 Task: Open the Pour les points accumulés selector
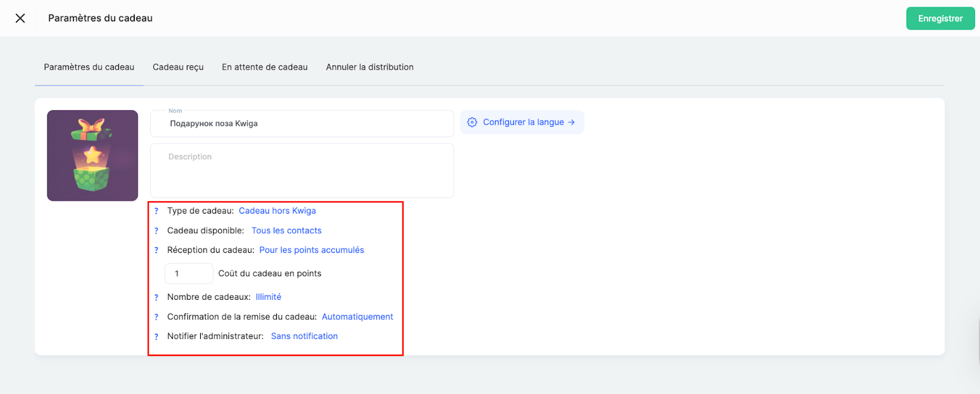point(311,250)
